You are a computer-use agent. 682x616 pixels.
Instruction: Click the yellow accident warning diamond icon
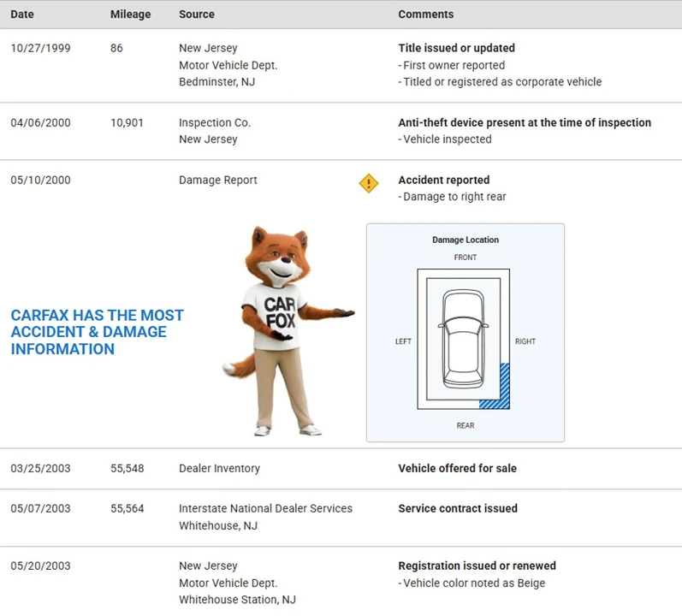click(x=369, y=183)
